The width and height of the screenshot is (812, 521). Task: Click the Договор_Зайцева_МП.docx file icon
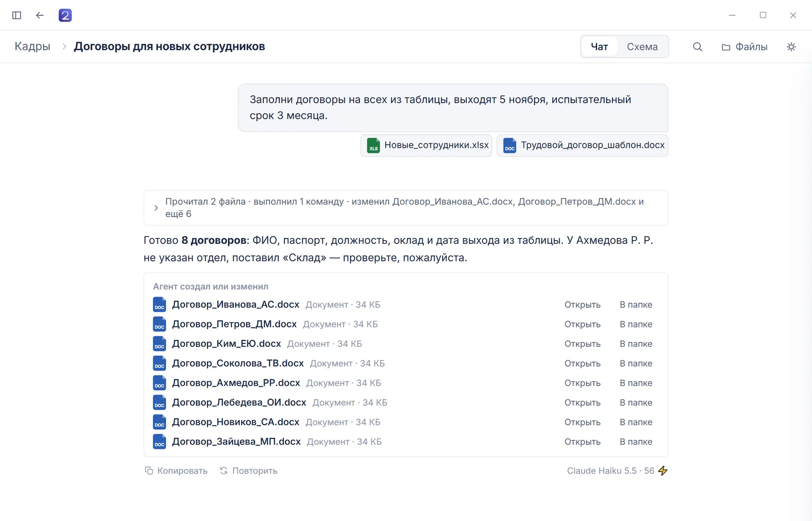point(159,442)
